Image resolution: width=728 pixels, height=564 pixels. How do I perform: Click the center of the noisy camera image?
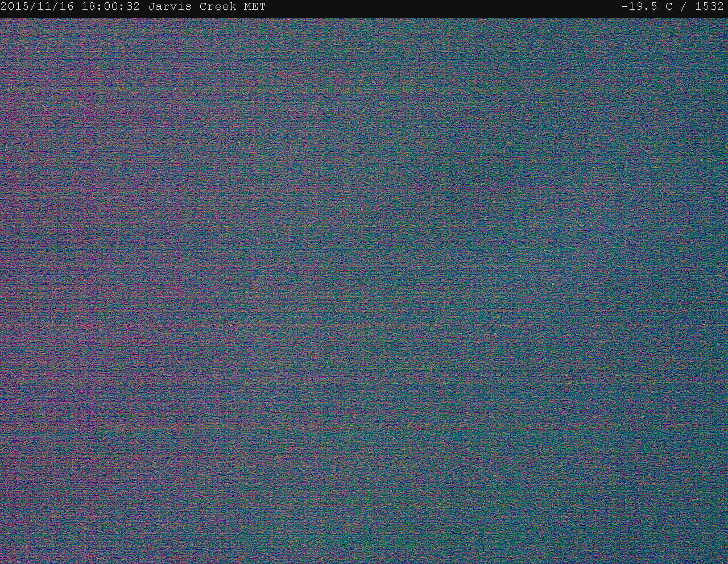click(364, 290)
